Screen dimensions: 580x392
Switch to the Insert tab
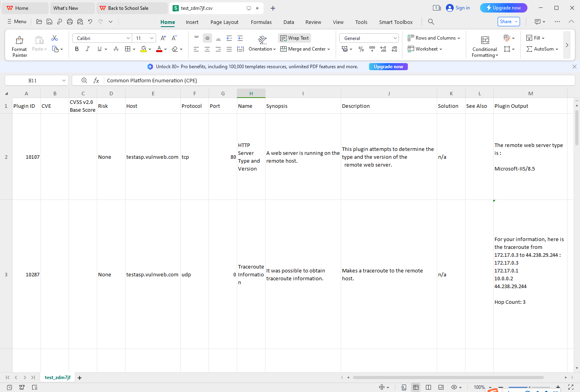click(192, 22)
